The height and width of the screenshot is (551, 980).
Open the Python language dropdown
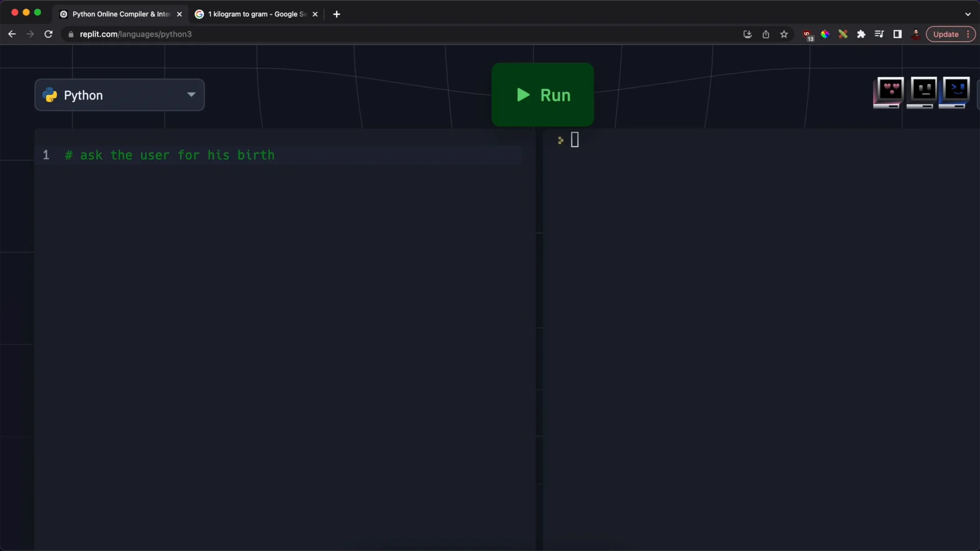click(119, 95)
